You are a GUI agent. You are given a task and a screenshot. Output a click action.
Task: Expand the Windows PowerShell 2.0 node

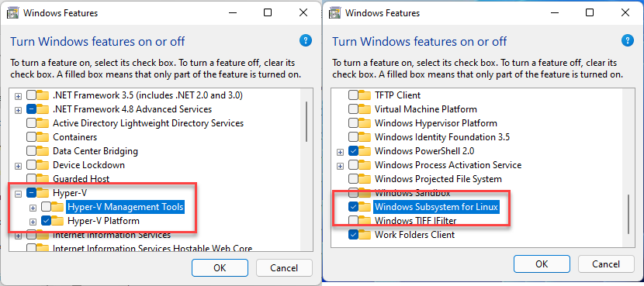[x=340, y=152]
